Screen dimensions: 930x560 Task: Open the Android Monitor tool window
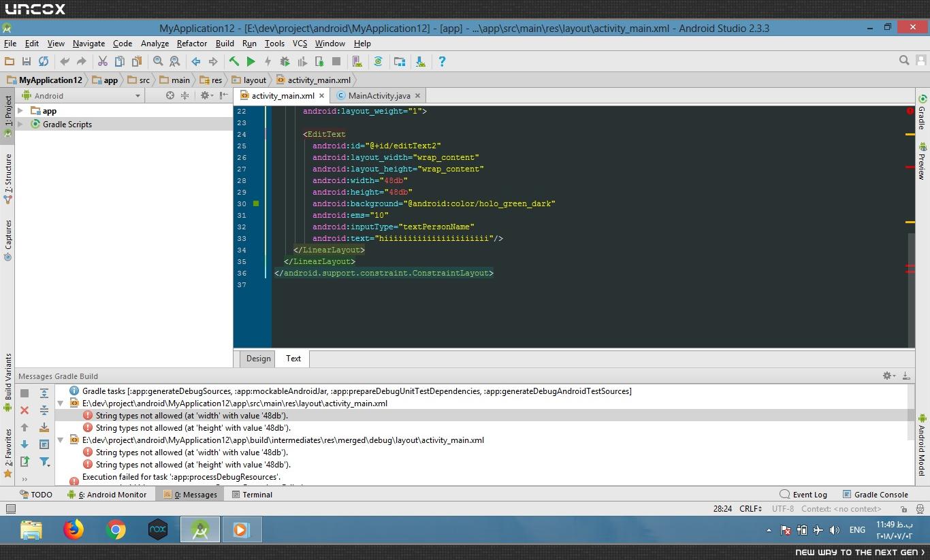click(x=107, y=495)
